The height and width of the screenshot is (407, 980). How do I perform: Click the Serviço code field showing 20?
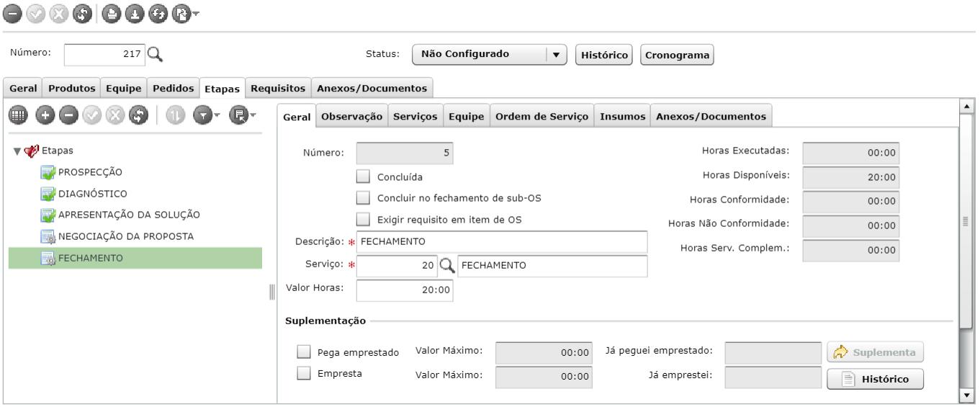pos(397,266)
